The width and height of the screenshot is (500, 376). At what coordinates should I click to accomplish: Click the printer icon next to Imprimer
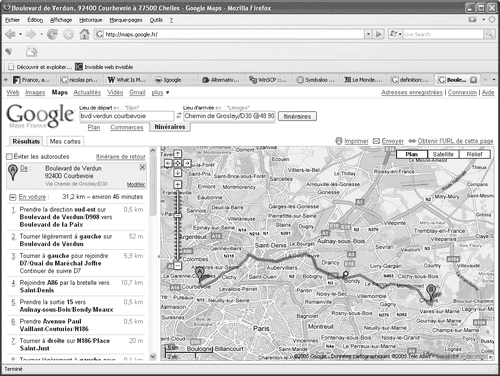(x=339, y=141)
